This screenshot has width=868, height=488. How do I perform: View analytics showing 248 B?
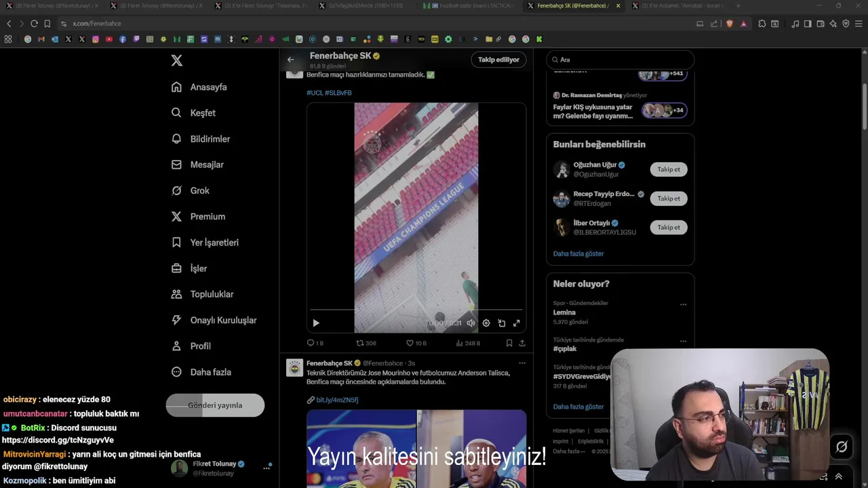[x=467, y=343]
